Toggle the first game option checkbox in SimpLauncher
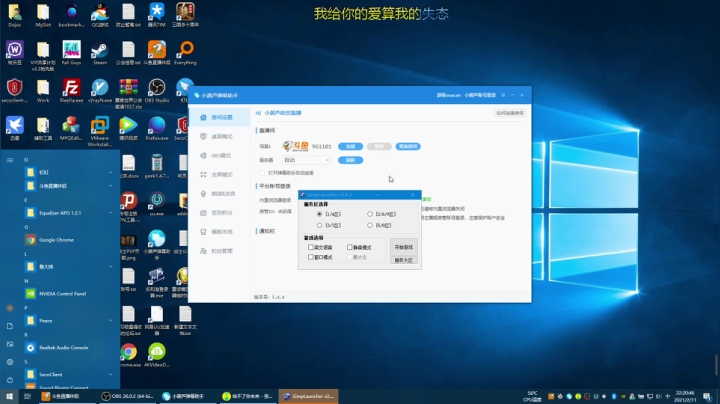 311,247
